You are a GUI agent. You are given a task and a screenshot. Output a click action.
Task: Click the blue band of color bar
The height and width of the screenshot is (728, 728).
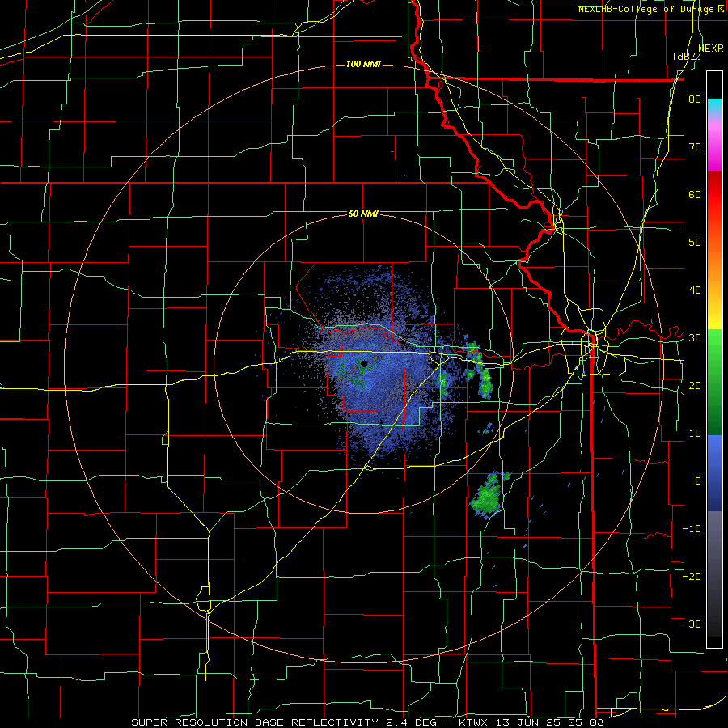[714, 472]
